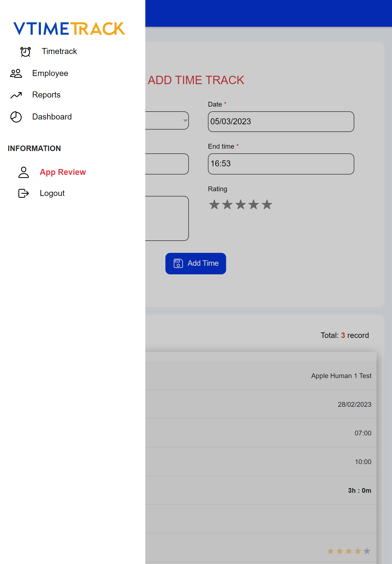This screenshot has width=392, height=564.
Task: Click the Employee people icon
Action: pos(16,73)
